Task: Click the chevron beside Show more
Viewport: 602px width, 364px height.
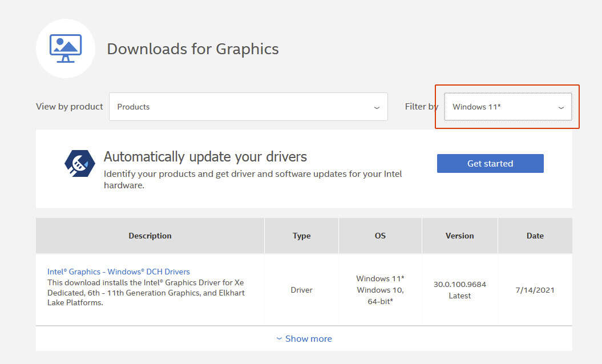Action: click(x=279, y=339)
